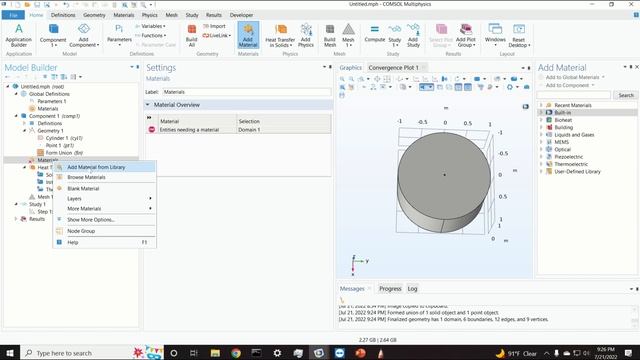Viewport: 640px width, 360px height.
Task: Open the Results ribbon tab
Action: (213, 15)
